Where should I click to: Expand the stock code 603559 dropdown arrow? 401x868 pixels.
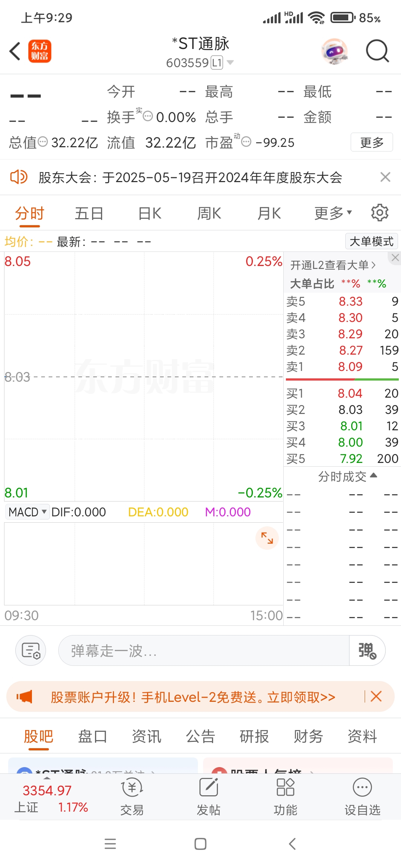click(230, 62)
